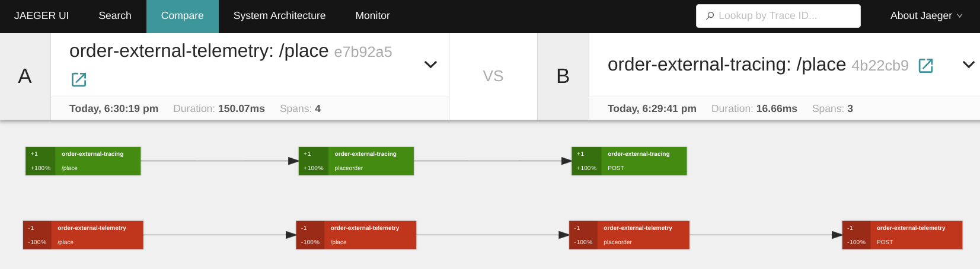Expand trace B selection dropdown chevron
Image resolution: width=980 pixels, height=269 pixels.
pyautogui.click(x=968, y=65)
